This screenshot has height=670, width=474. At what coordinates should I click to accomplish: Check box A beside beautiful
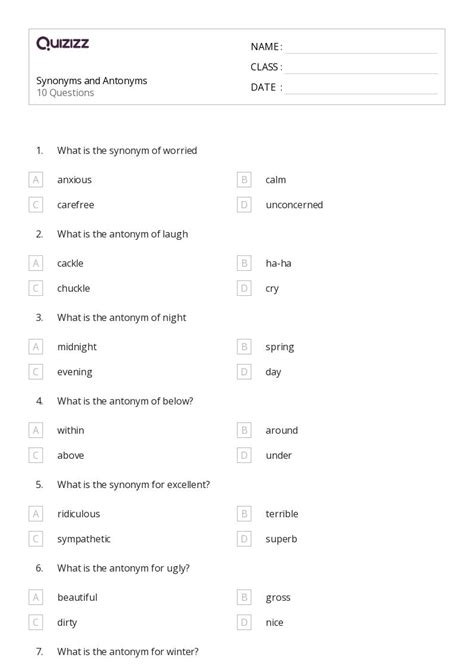35,597
